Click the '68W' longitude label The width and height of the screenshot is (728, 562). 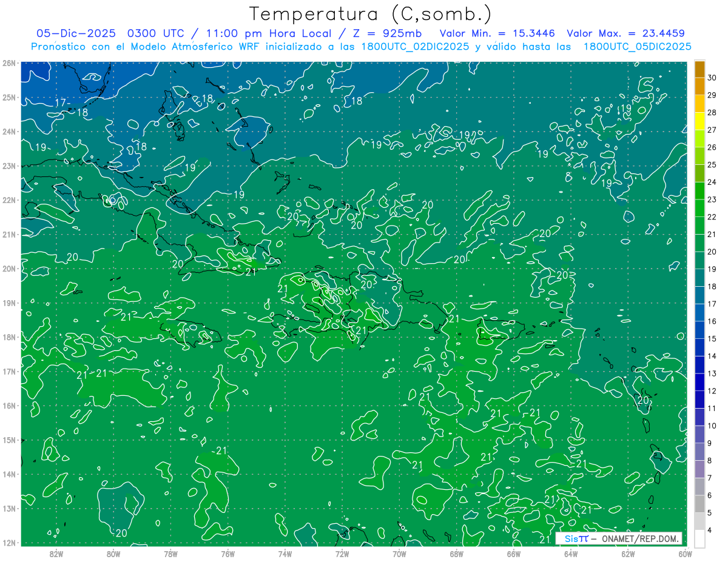pos(457,554)
